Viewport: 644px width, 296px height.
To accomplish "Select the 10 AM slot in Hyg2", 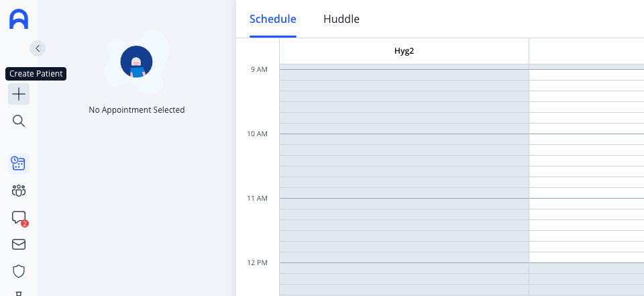I will coord(404,140).
